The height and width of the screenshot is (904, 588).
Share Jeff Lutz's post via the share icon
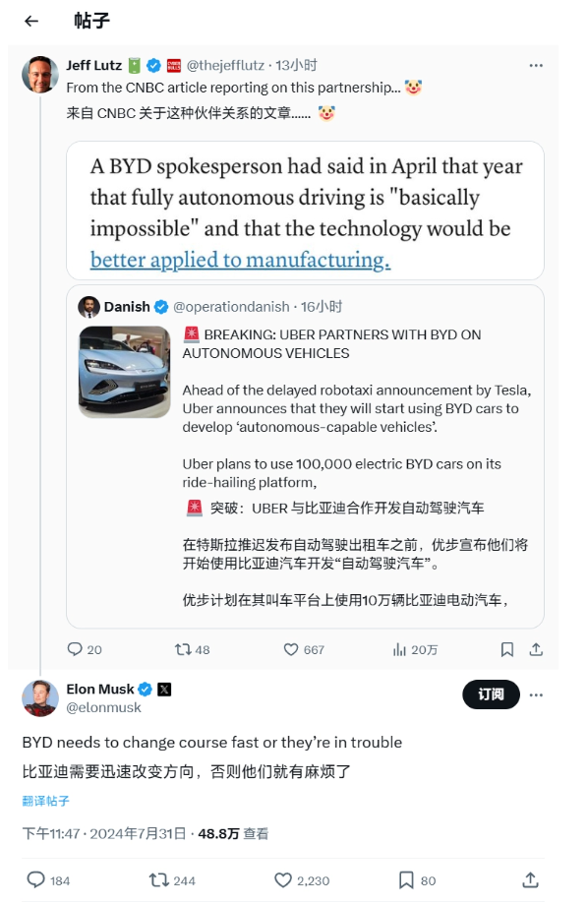[x=536, y=649]
